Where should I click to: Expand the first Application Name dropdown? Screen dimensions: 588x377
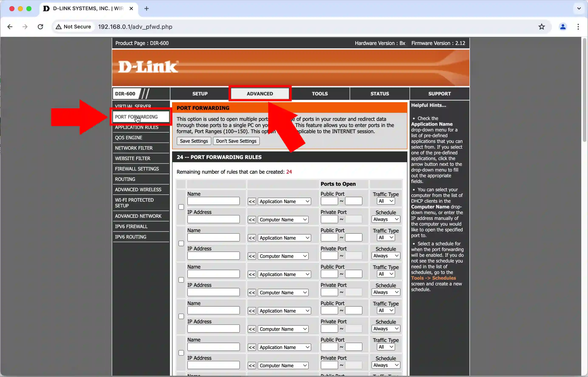284,201
